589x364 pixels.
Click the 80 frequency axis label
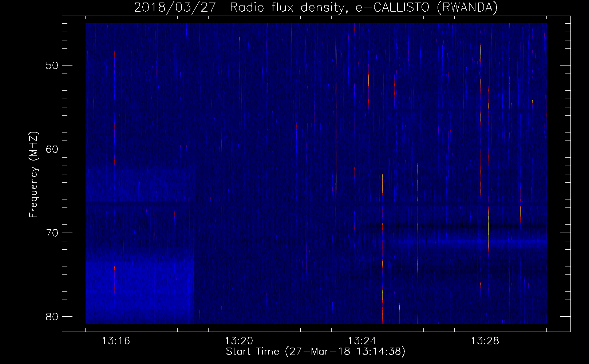(x=52, y=316)
